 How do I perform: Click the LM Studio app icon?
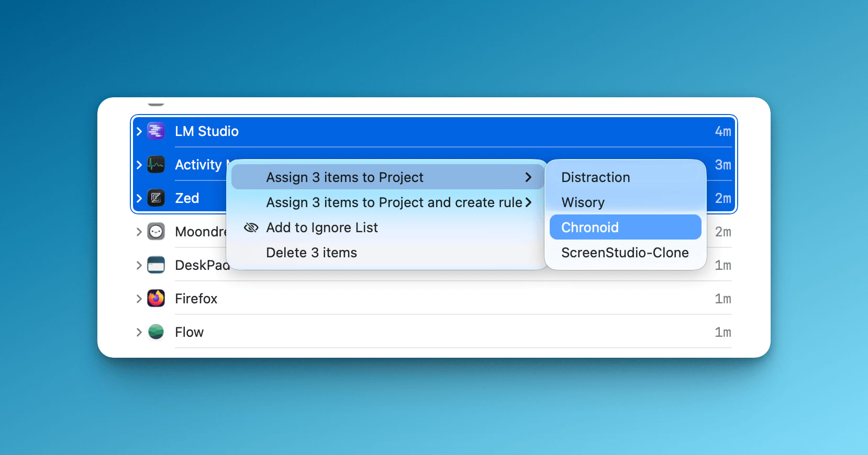click(x=156, y=131)
